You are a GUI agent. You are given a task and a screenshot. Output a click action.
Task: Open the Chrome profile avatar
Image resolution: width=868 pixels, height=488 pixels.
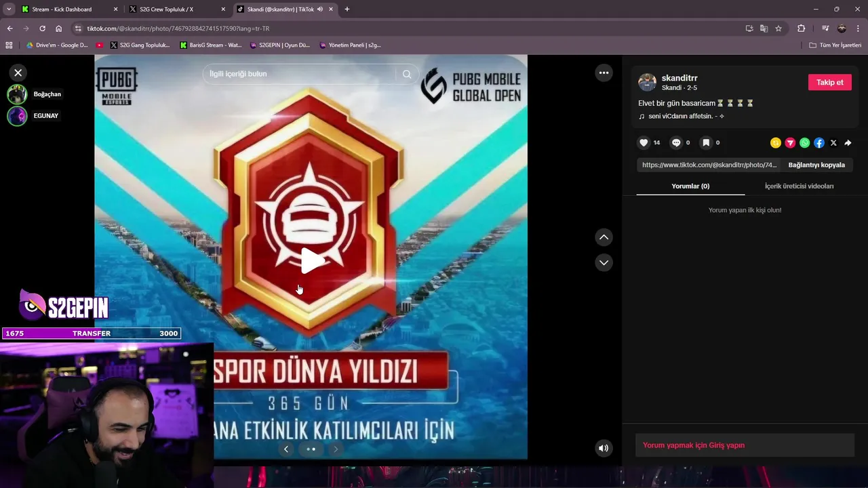[842, 28]
